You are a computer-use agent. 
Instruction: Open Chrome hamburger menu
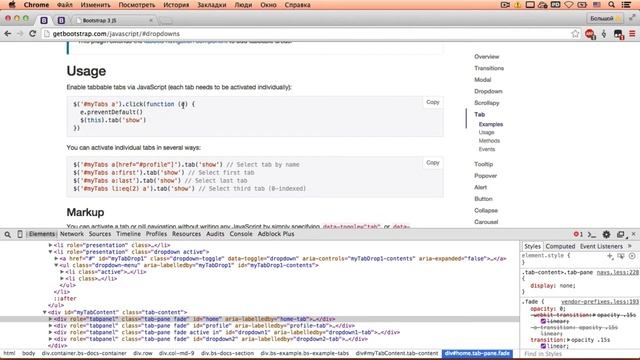[x=632, y=34]
